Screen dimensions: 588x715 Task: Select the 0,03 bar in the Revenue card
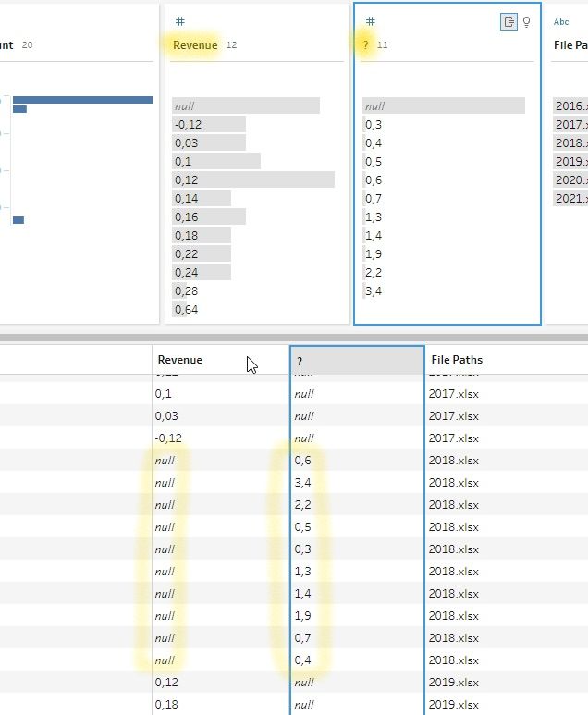coord(209,142)
